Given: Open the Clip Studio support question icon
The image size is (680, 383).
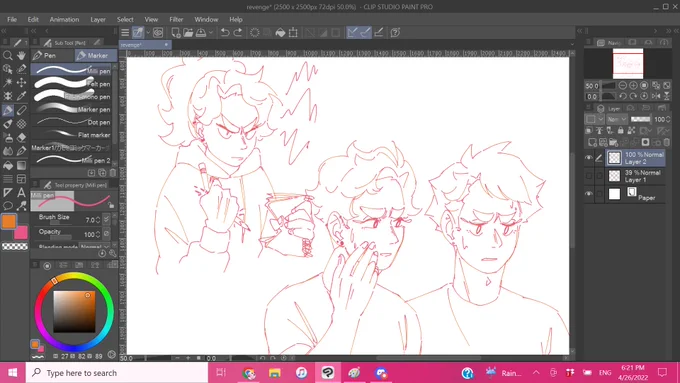Looking at the screenshot, I should (395, 33).
